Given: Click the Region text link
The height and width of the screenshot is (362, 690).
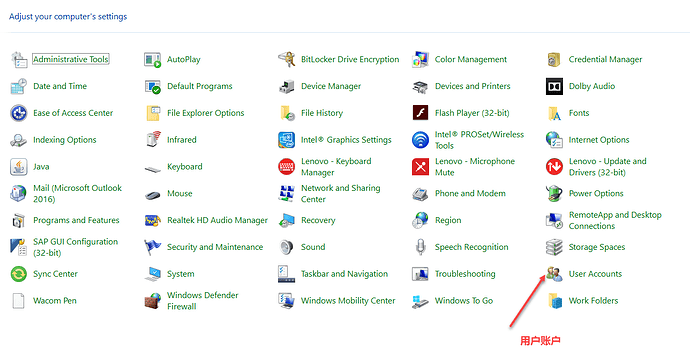Looking at the screenshot, I should 448,220.
